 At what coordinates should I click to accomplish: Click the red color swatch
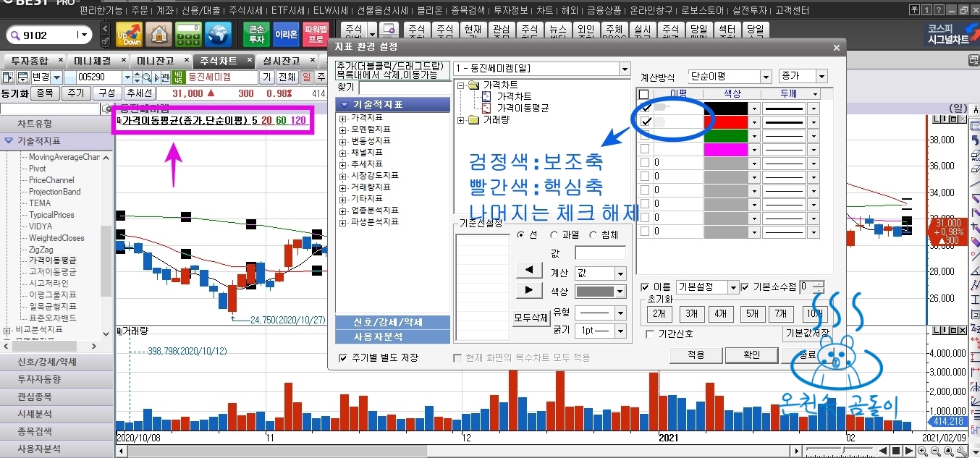[x=726, y=122]
